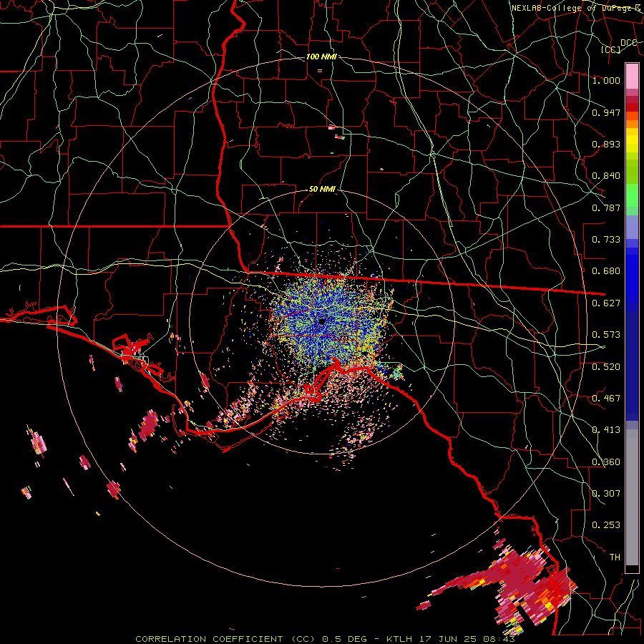
Task: Click the "100 NMI" range ring label
Action: pos(321,57)
